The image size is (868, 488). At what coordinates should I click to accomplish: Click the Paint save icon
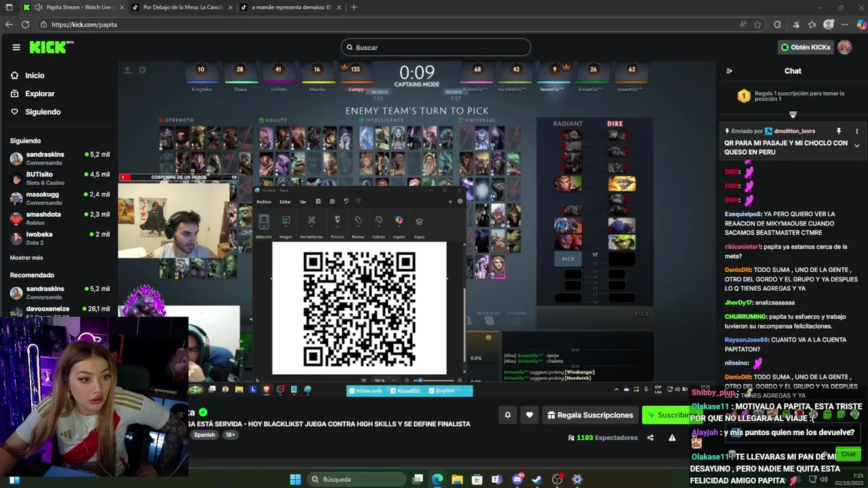[x=318, y=201]
